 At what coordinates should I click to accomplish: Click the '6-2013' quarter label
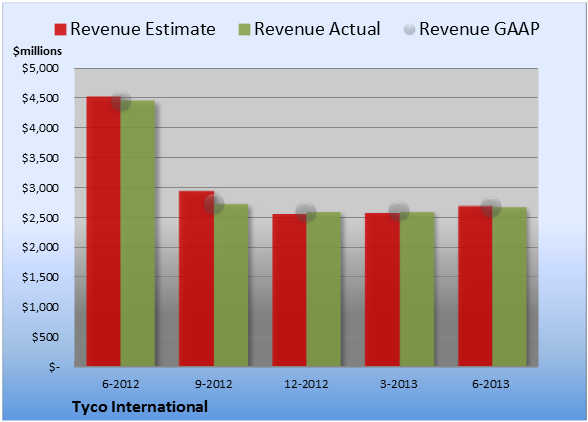pyautogui.click(x=491, y=384)
